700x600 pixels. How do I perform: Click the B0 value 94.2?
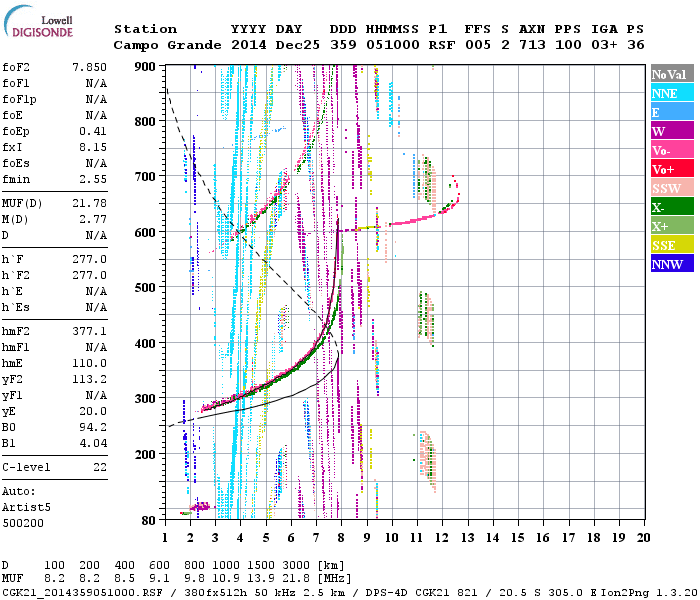(x=93, y=428)
